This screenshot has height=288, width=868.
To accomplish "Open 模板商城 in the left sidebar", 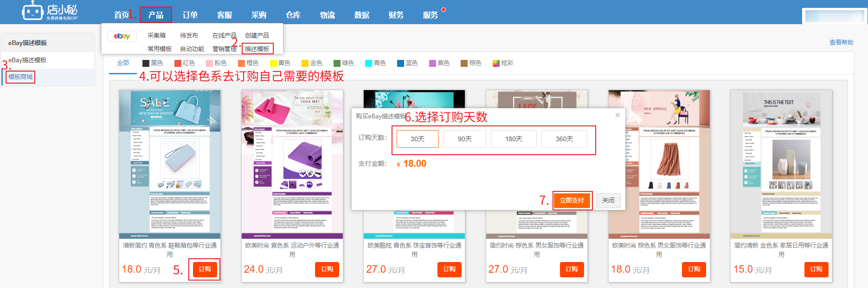I will coord(20,77).
